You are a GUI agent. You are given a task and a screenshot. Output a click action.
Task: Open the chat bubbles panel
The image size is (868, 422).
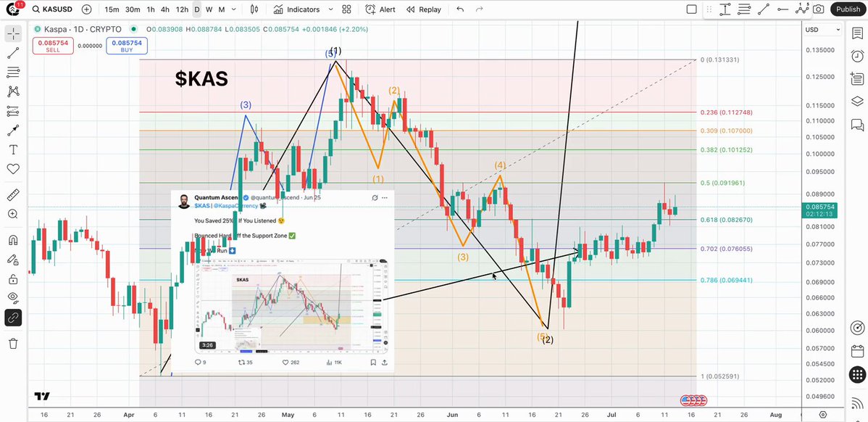[x=857, y=125]
